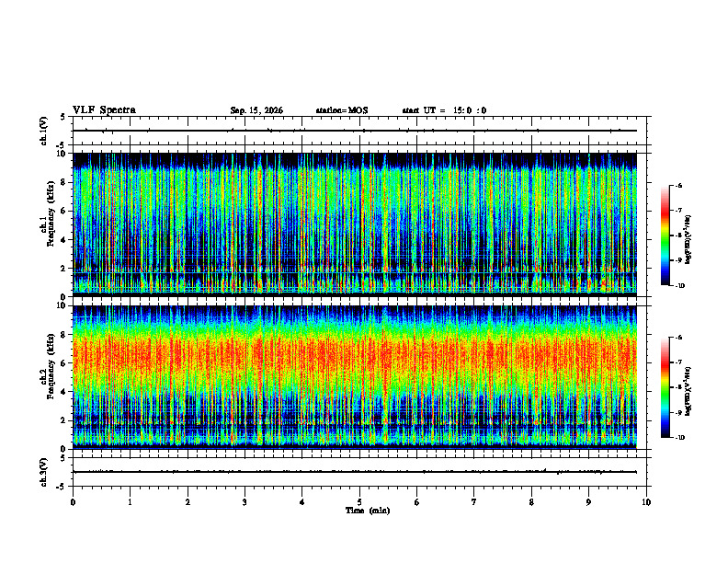Click the 5 minute tick label
728x563 pixels.
click(x=359, y=502)
